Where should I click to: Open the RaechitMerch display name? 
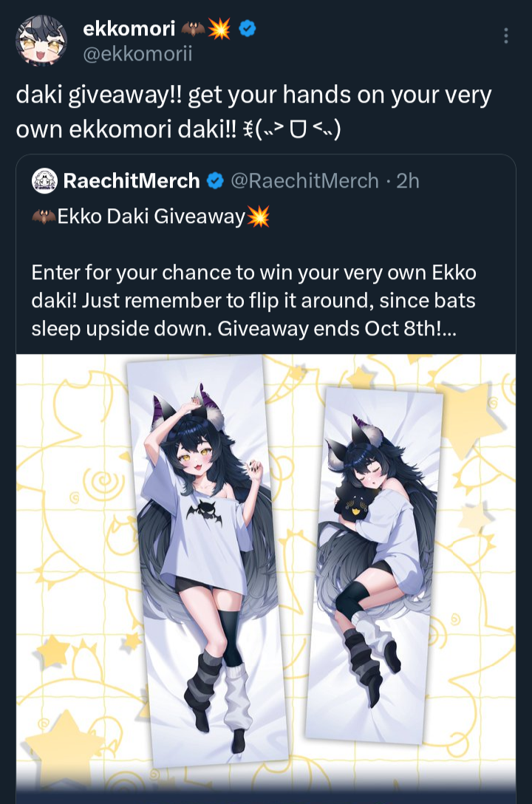tap(132, 180)
